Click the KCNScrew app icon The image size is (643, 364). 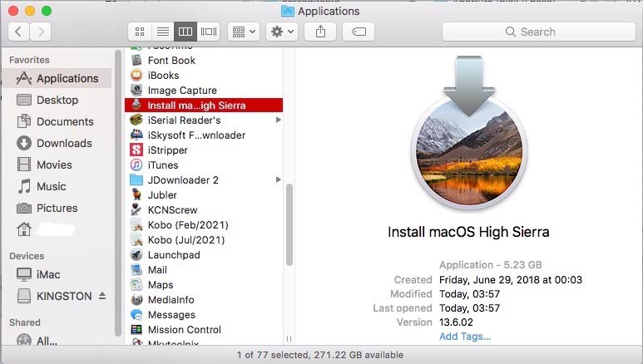point(136,210)
